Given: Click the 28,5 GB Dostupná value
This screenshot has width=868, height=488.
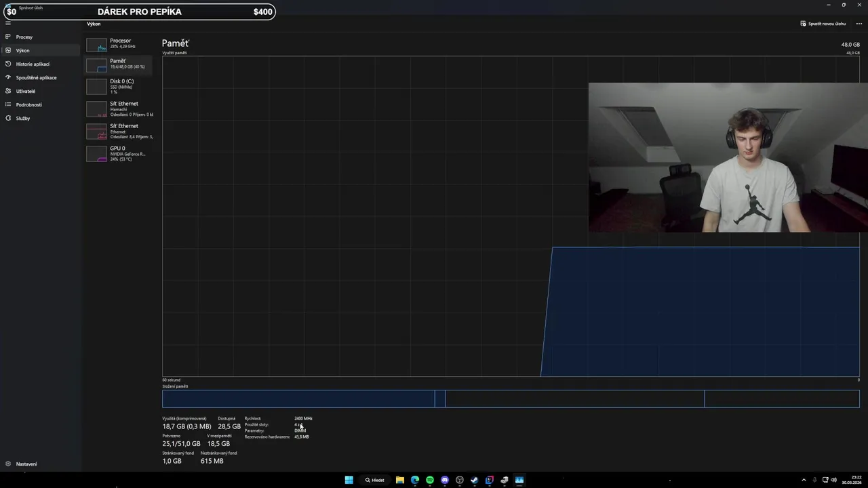Looking at the screenshot, I should coord(229,426).
